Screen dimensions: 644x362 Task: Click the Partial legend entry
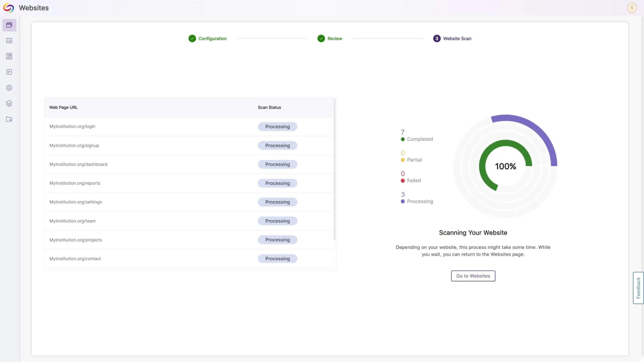[x=411, y=157]
